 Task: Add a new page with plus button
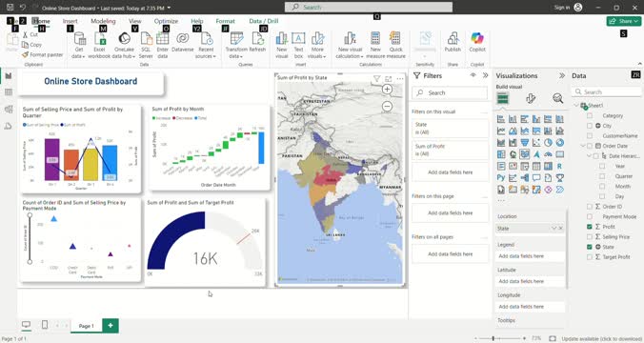[111, 325]
